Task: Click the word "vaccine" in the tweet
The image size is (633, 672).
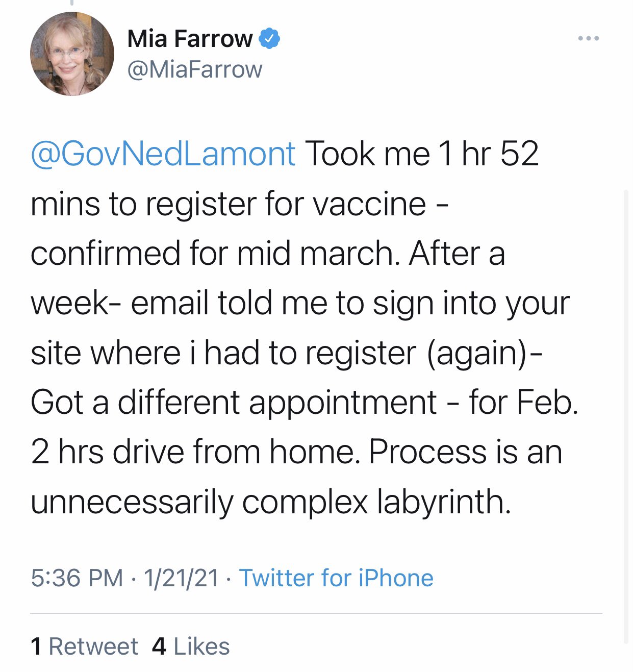Action: (369, 204)
